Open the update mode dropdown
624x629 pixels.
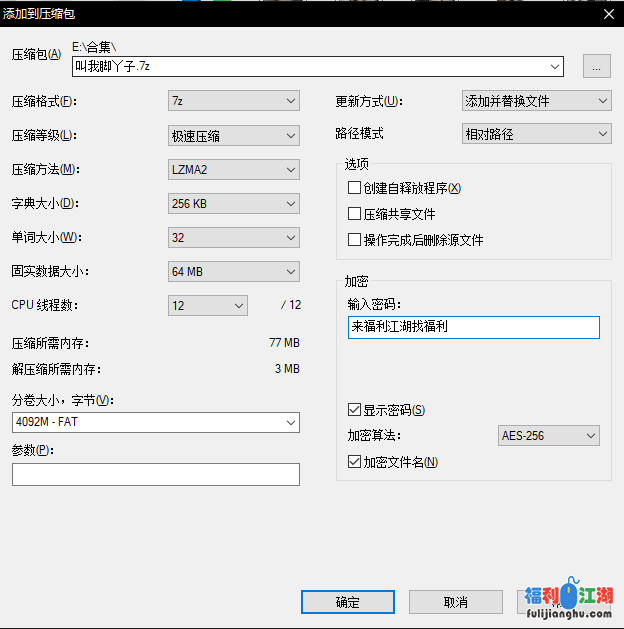[536, 101]
